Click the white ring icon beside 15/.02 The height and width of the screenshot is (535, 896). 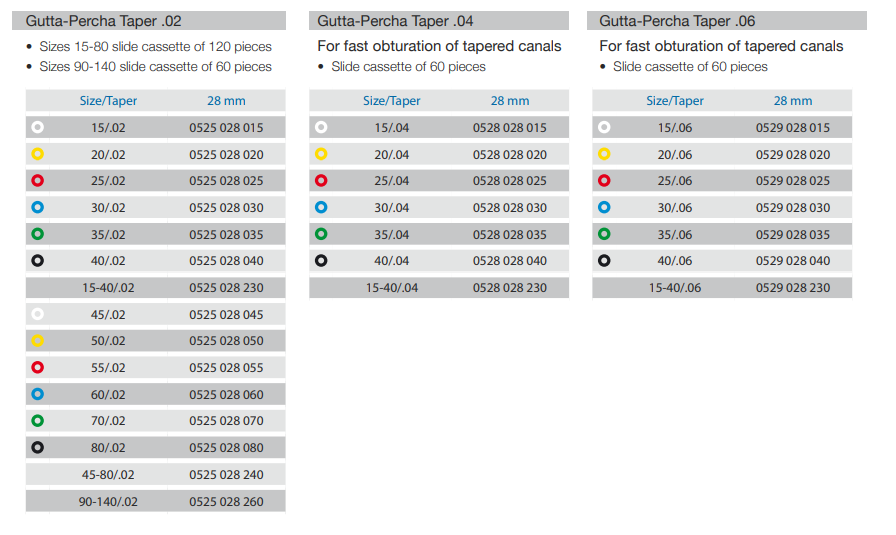(38, 127)
